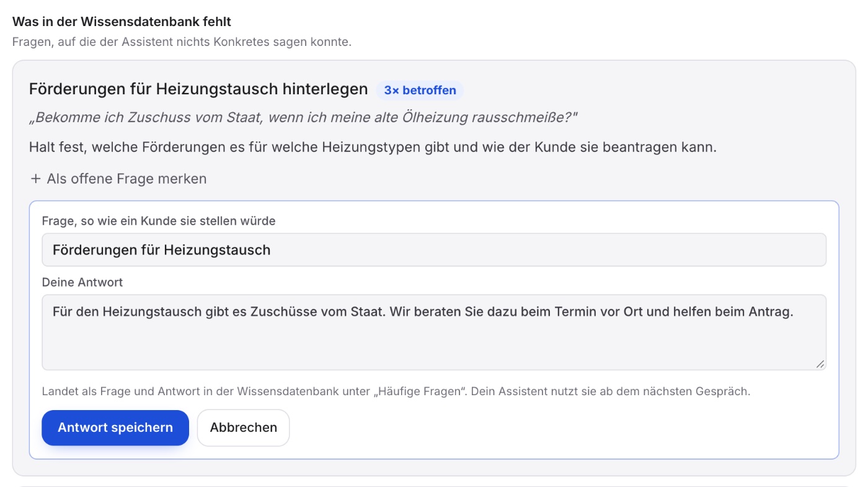
Task: Click the heading "Förderungen für Heizungstausch hinterlegen"
Action: [x=198, y=89]
